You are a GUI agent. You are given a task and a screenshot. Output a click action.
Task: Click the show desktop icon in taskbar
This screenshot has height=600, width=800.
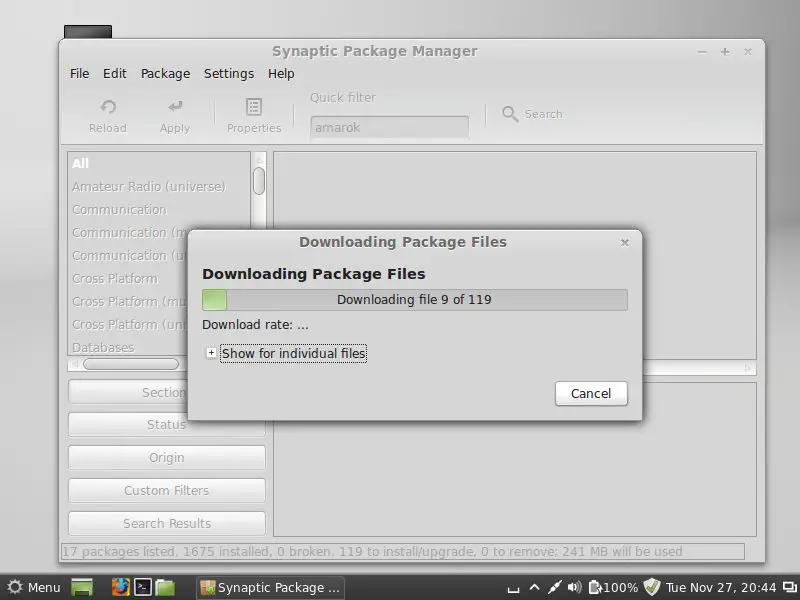point(82,587)
